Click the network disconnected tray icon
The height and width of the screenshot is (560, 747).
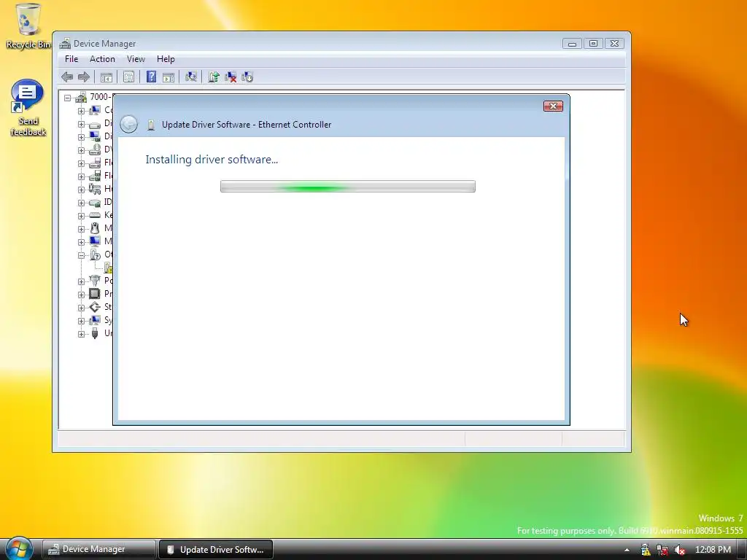[662, 550]
